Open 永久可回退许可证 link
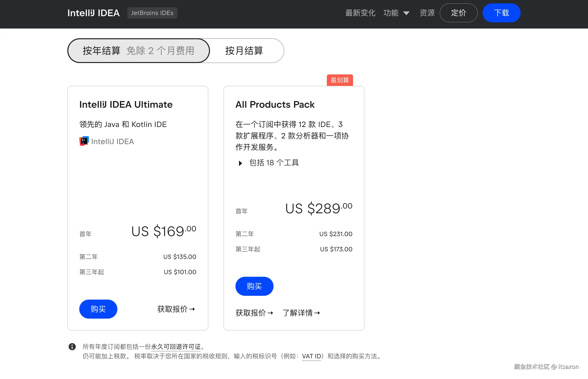The height and width of the screenshot is (379, 588). [176, 346]
